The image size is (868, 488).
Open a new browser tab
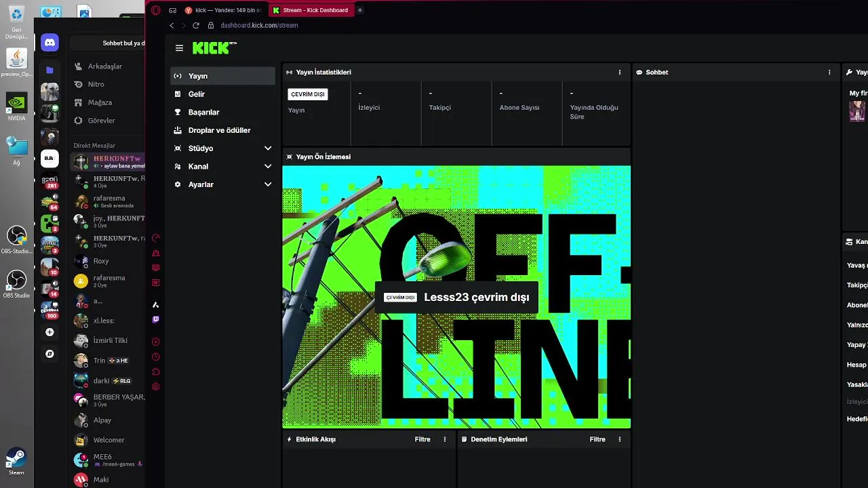point(360,10)
